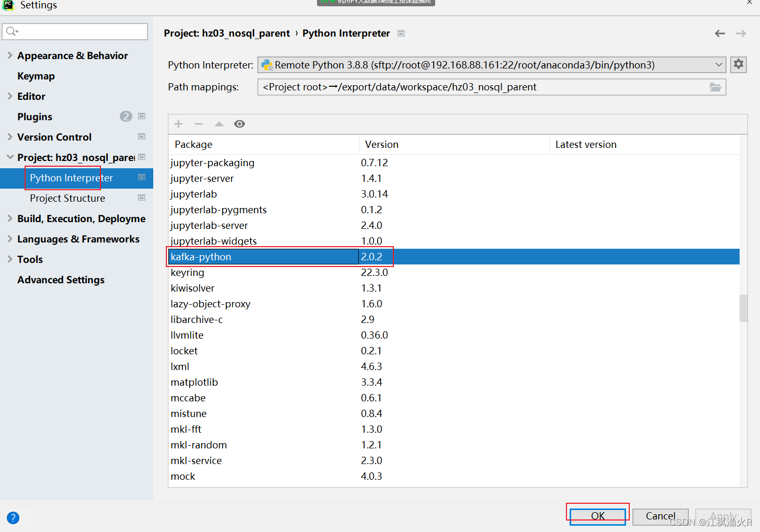Select the llvmlite package row
This screenshot has width=760, height=532.
[x=454, y=335]
